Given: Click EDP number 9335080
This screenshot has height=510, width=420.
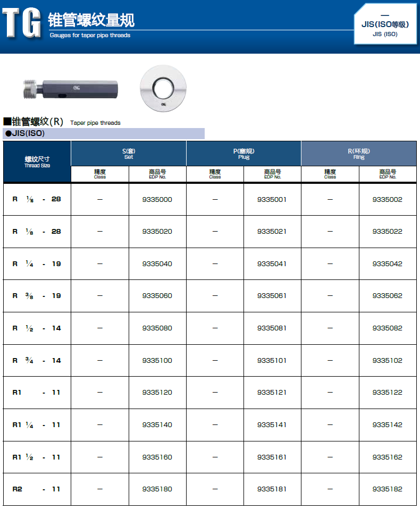Looking at the screenshot, I should pyautogui.click(x=157, y=328).
